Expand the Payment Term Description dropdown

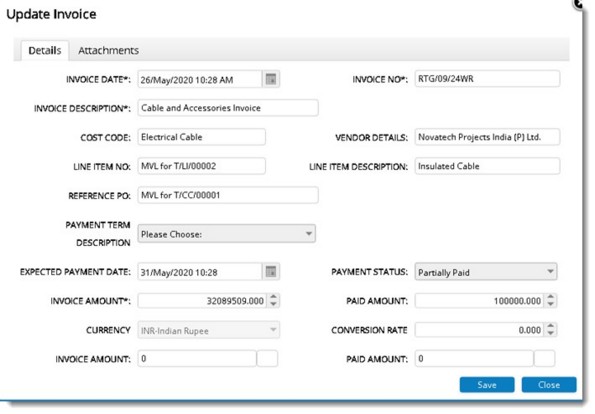pos(227,234)
